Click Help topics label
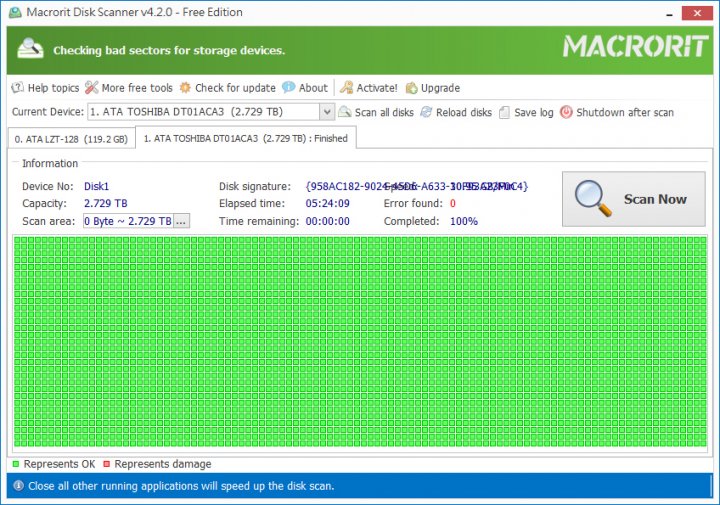This screenshot has height=505, width=720. click(53, 88)
